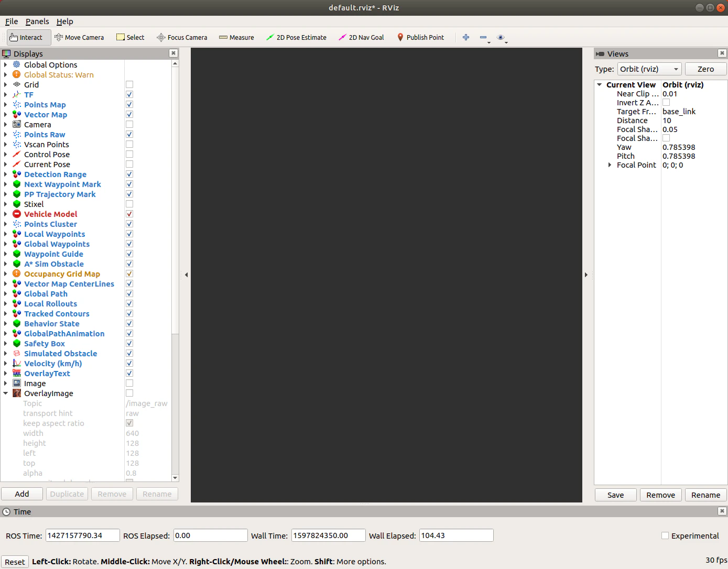
Task: Uncheck the TF display checkbox
Action: 129,94
